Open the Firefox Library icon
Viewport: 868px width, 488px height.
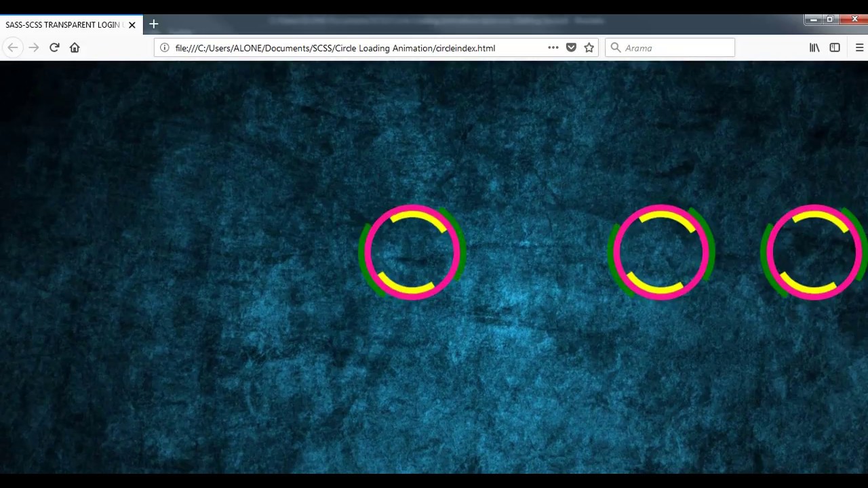(814, 47)
